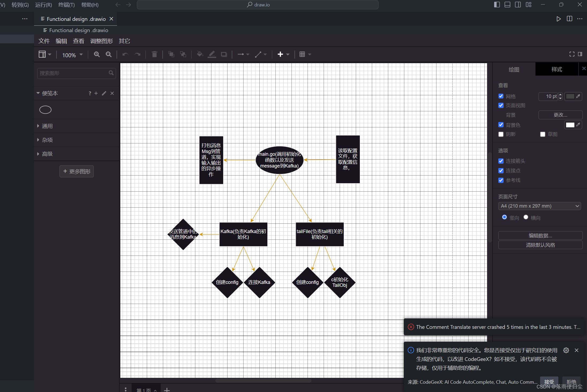This screenshot has width=587, height=392.
Task: Add a new page with plus icon
Action: [167, 390]
